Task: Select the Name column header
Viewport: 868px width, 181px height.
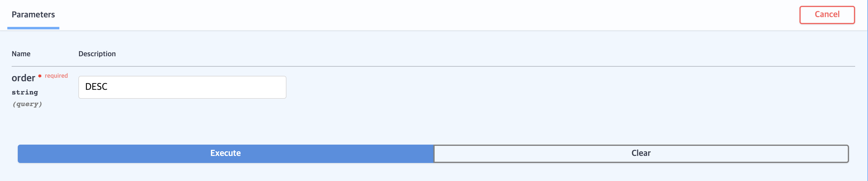Action: [21, 54]
